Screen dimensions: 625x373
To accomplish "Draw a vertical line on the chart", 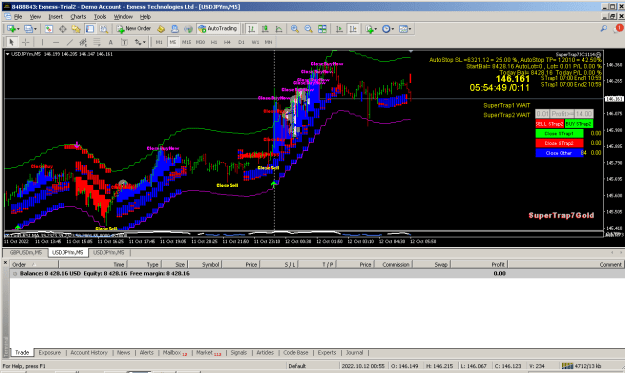I will pyautogui.click(x=42, y=42).
